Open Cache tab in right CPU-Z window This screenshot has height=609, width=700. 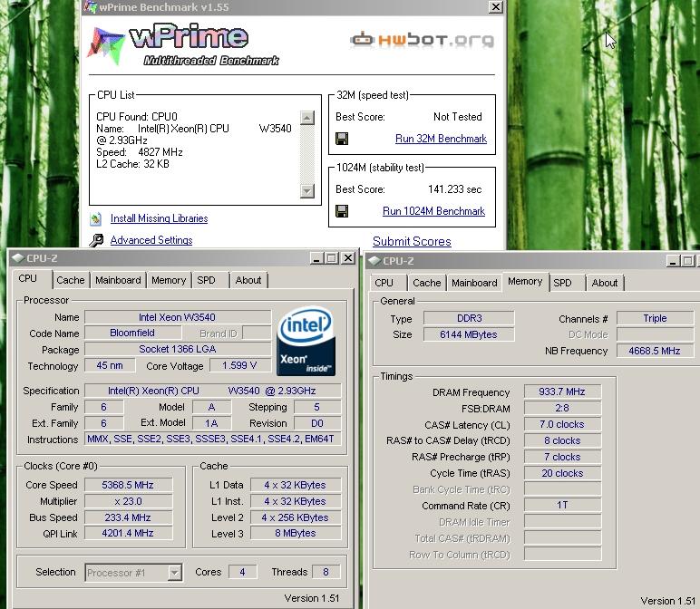[427, 283]
